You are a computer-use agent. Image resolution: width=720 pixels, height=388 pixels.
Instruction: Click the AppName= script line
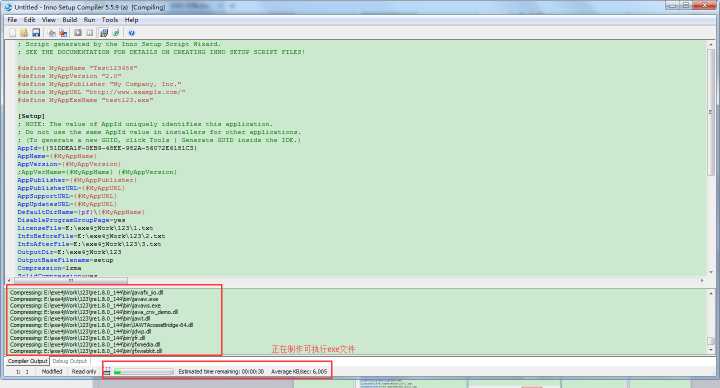(57, 156)
